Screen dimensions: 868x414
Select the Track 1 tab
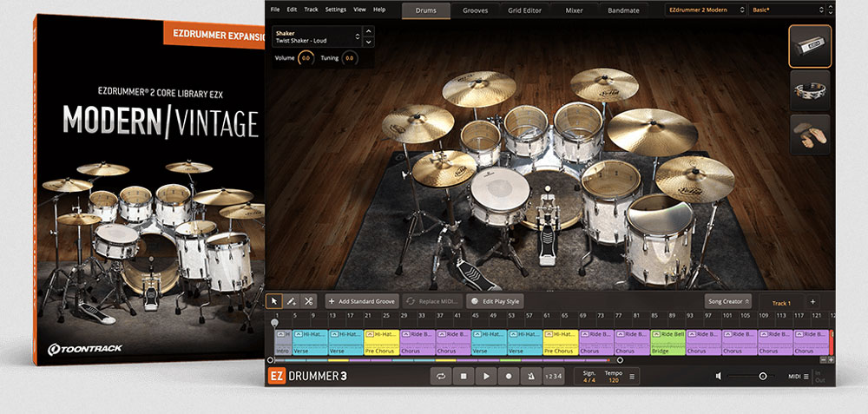781,303
